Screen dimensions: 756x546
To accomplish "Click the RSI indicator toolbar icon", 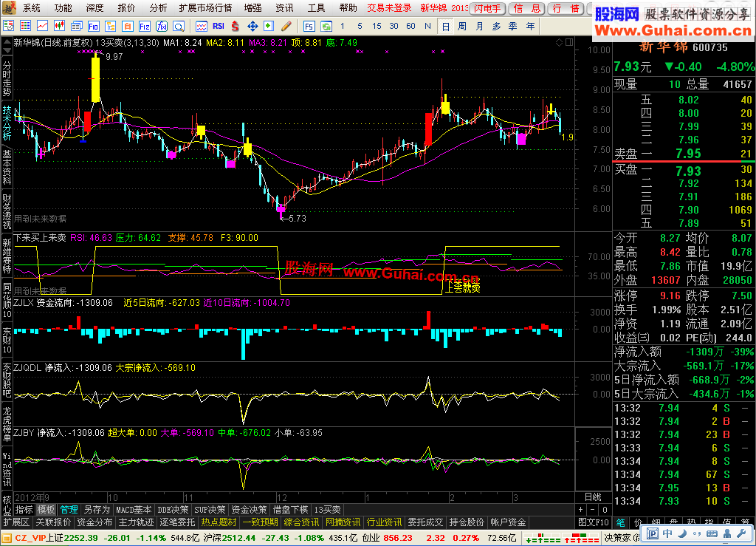I will coord(219,26).
